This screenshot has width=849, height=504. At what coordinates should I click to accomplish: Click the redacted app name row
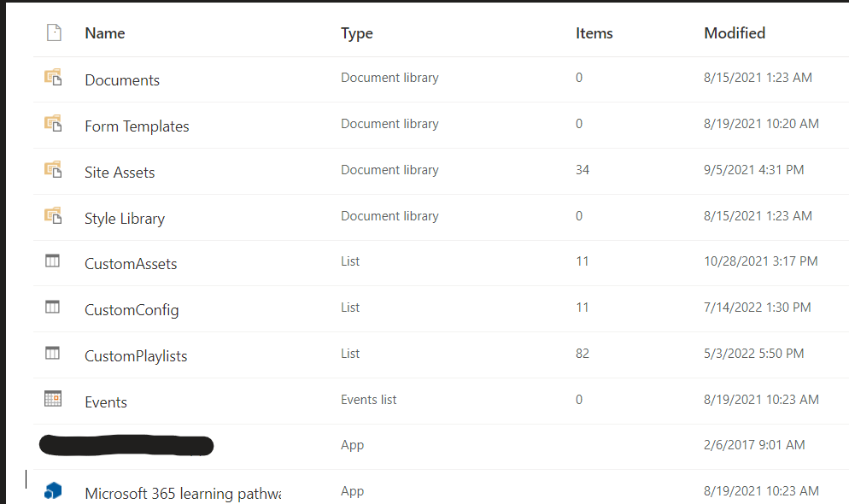click(126, 445)
